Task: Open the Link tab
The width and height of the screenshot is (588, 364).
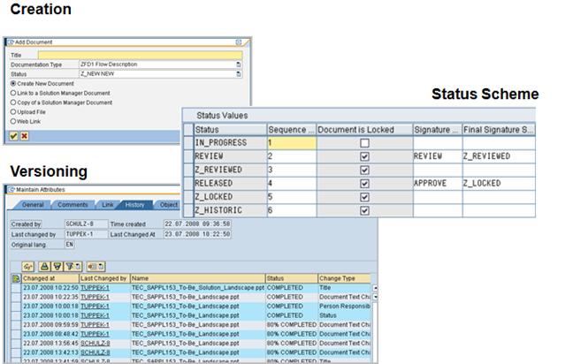Action: click(108, 205)
